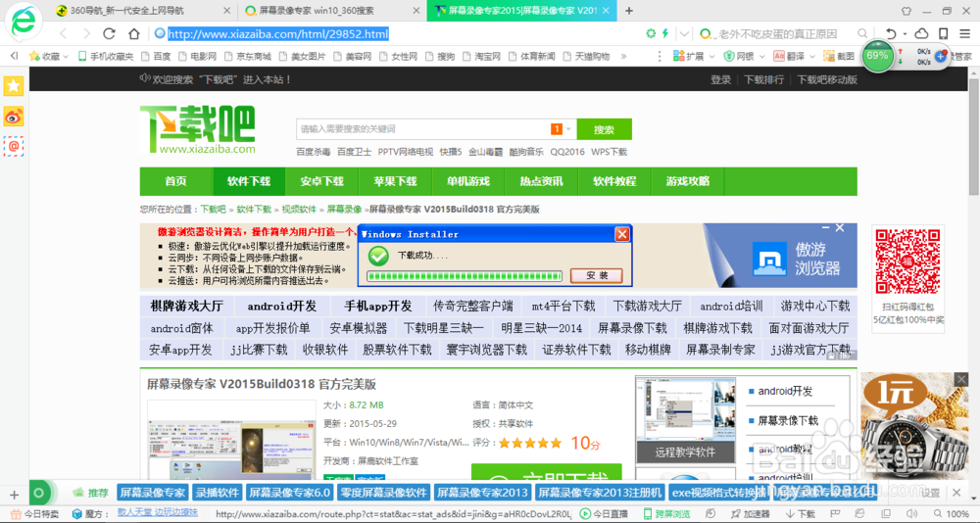The width and height of the screenshot is (980, 523).
Task: Open the Weibo icon in sidebar
Action: pos(14,117)
